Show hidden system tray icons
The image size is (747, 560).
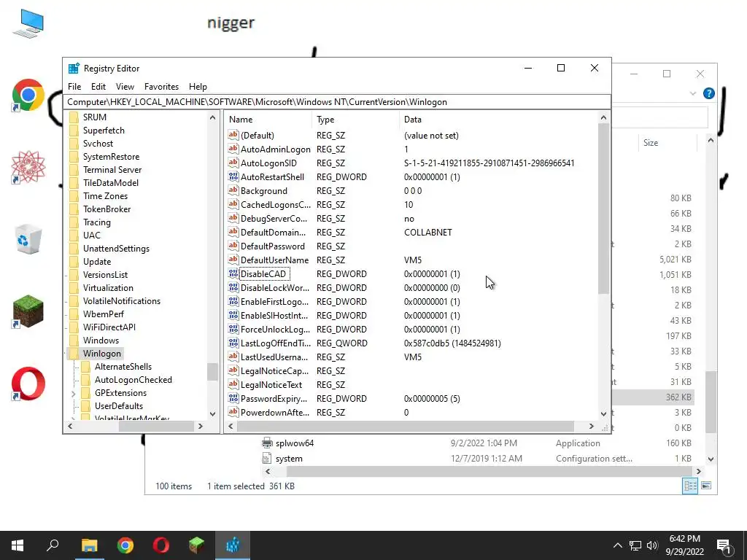click(x=617, y=545)
